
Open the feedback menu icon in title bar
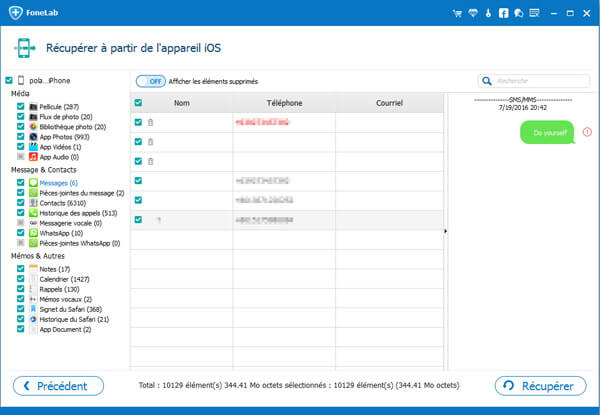534,13
